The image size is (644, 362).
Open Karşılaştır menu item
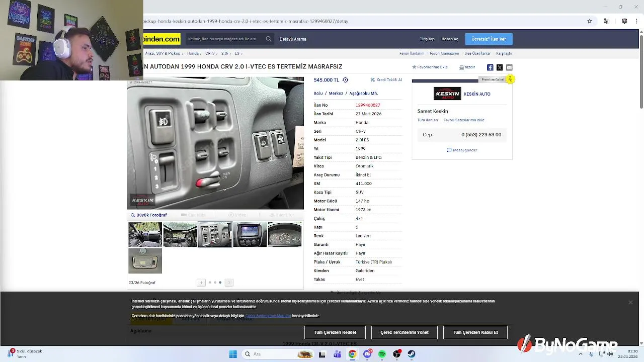(x=504, y=53)
